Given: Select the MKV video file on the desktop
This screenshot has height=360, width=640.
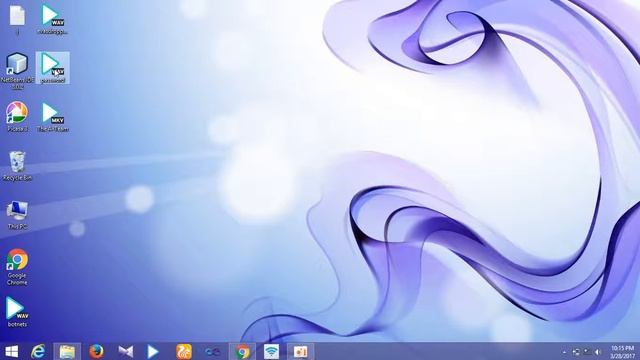Looking at the screenshot, I should coord(53,117).
